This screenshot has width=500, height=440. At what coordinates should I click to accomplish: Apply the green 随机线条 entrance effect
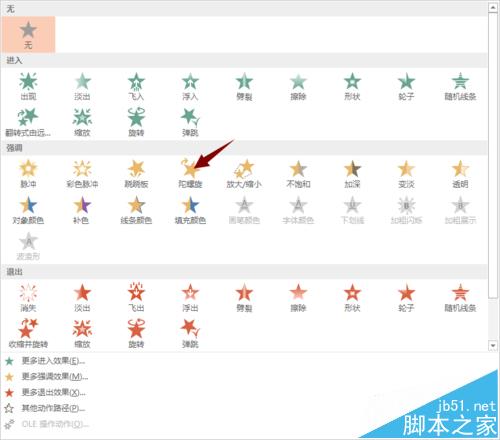click(460, 86)
